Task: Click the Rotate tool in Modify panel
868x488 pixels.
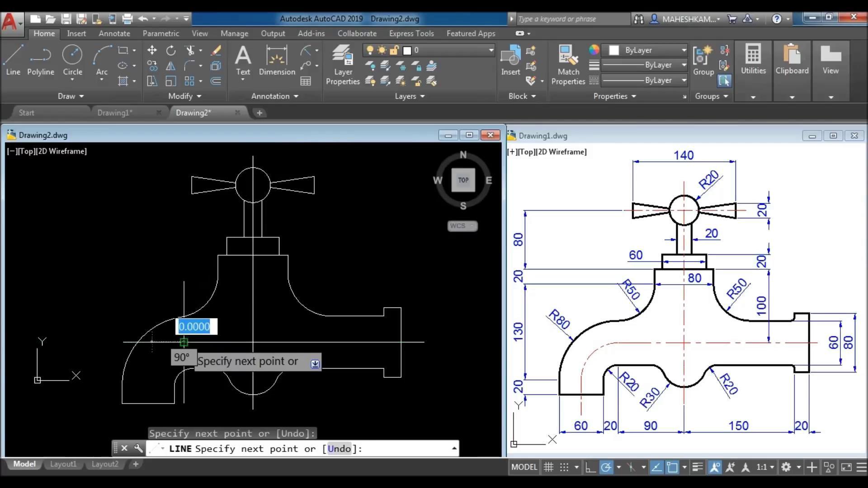Action: pos(171,50)
